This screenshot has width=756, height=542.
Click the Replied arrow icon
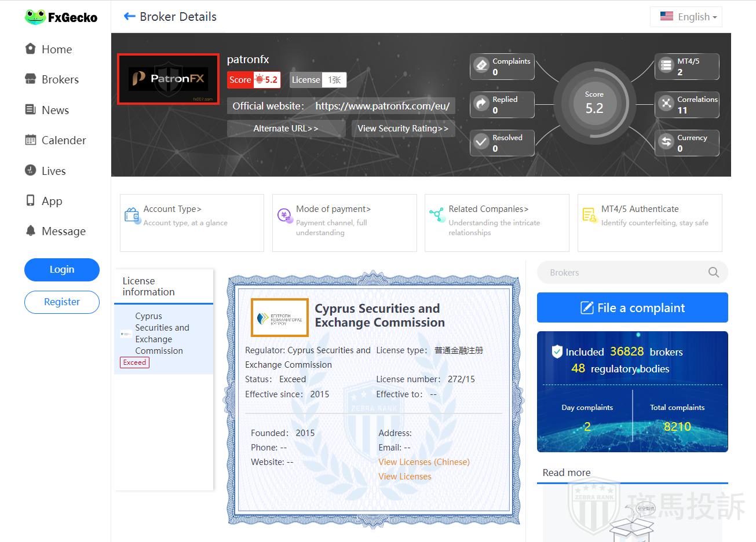[x=481, y=104]
